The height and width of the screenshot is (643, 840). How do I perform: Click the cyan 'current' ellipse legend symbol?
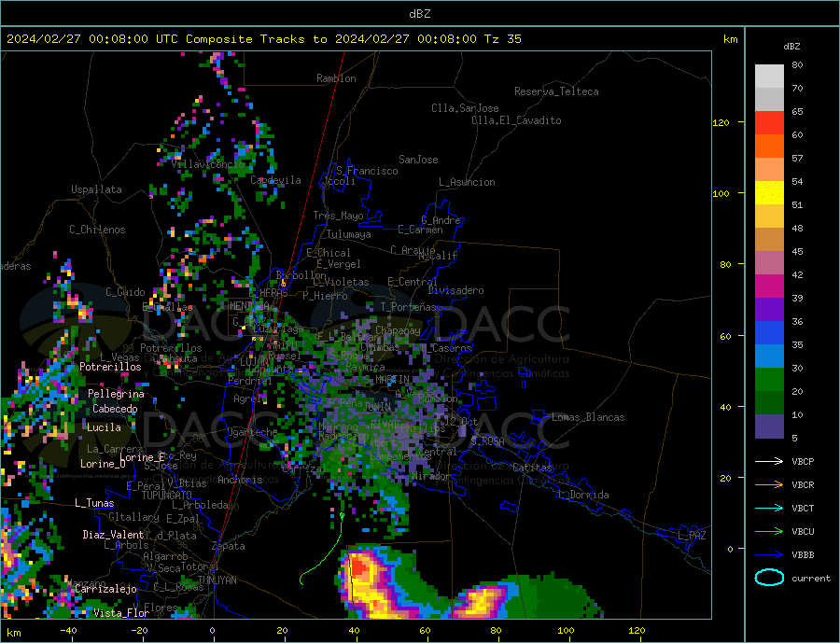(769, 578)
